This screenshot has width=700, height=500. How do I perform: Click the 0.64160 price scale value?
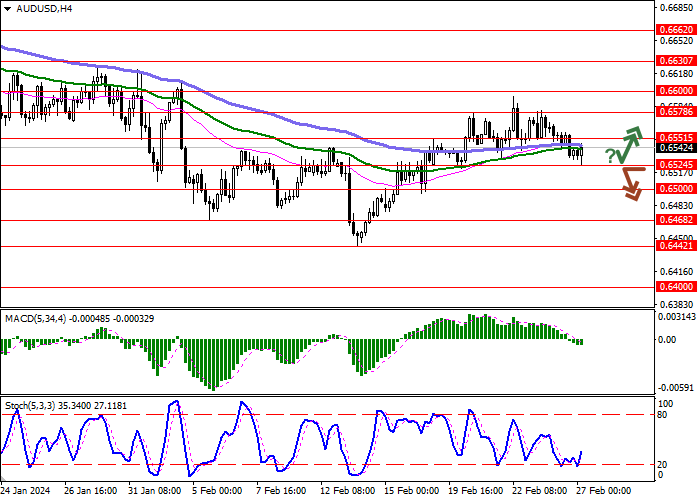click(676, 271)
